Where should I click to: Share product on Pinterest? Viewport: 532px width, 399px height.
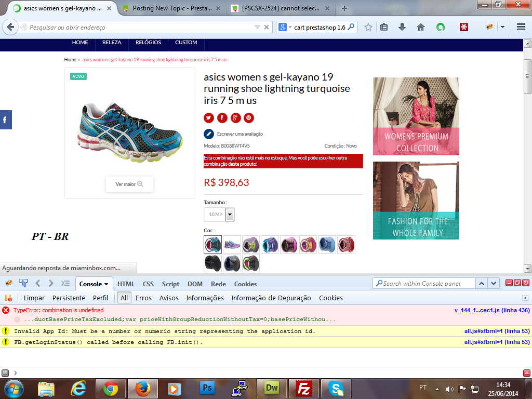pyautogui.click(x=249, y=118)
